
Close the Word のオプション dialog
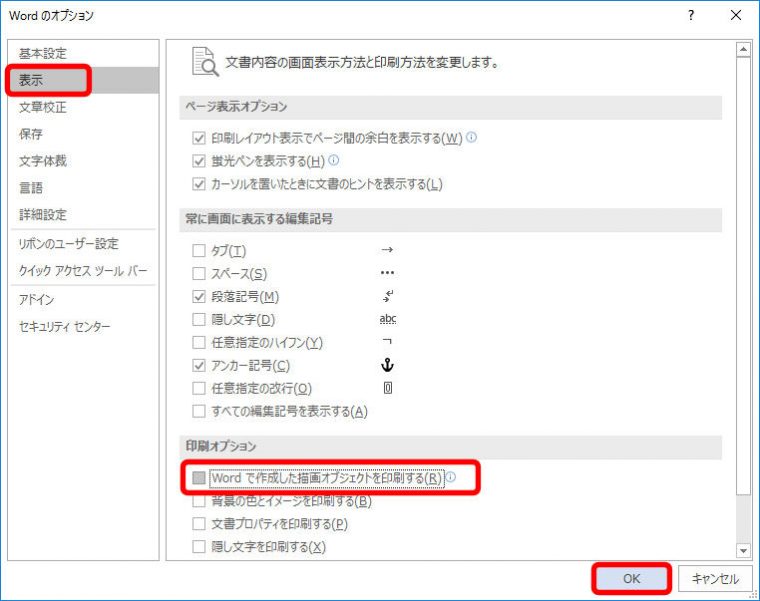[736, 16]
